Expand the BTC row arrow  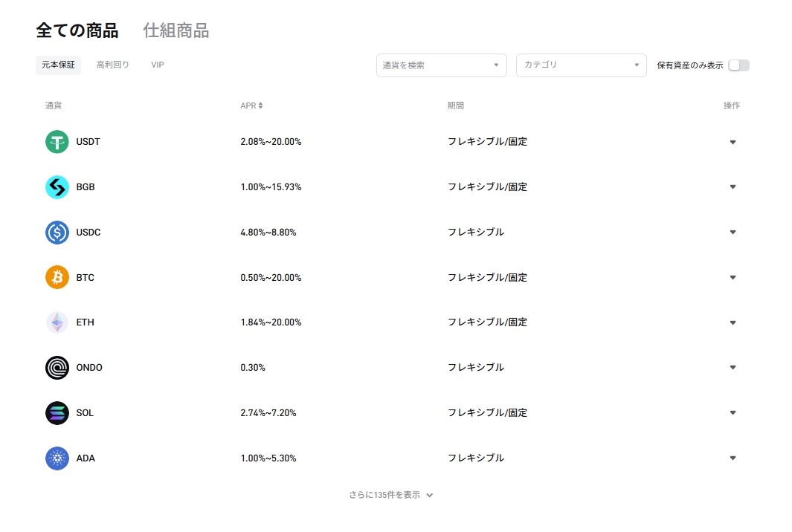point(733,278)
